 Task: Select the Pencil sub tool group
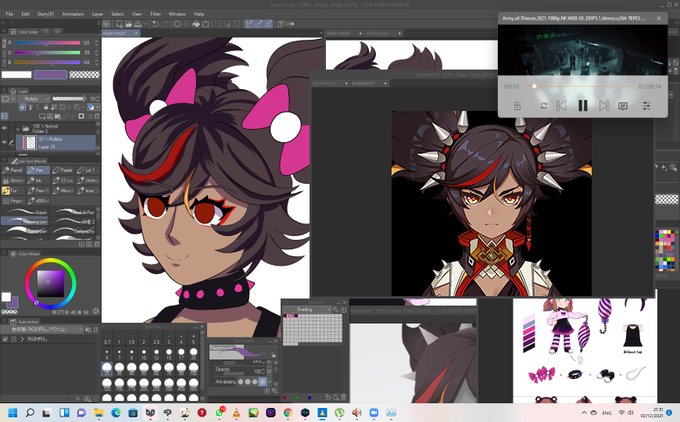click(x=13, y=170)
